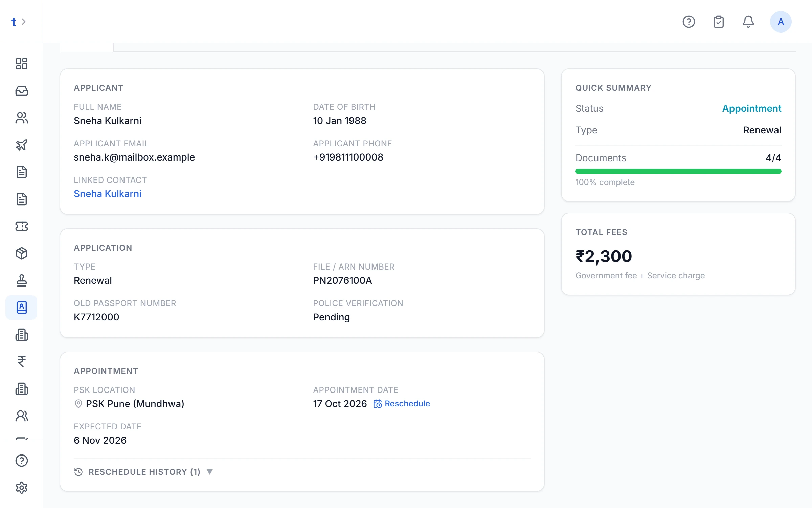Open the flights airplane icon in sidebar
812x508 pixels.
(21, 145)
